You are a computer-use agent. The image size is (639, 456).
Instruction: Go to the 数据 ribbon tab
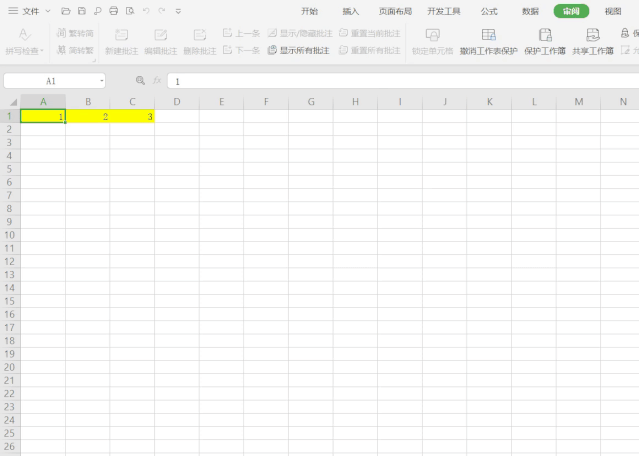pos(530,11)
